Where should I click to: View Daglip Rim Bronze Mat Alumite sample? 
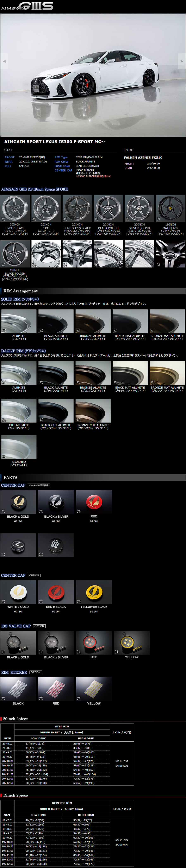(x=167, y=373)
